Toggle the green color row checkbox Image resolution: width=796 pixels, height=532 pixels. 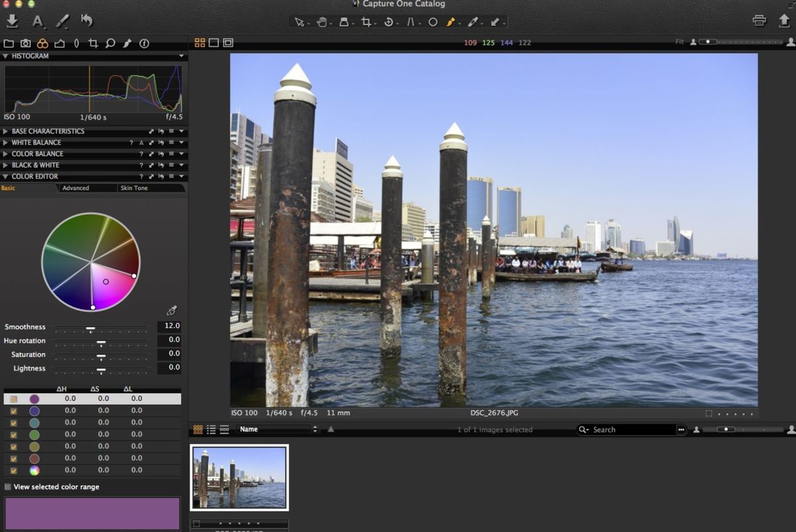13,434
